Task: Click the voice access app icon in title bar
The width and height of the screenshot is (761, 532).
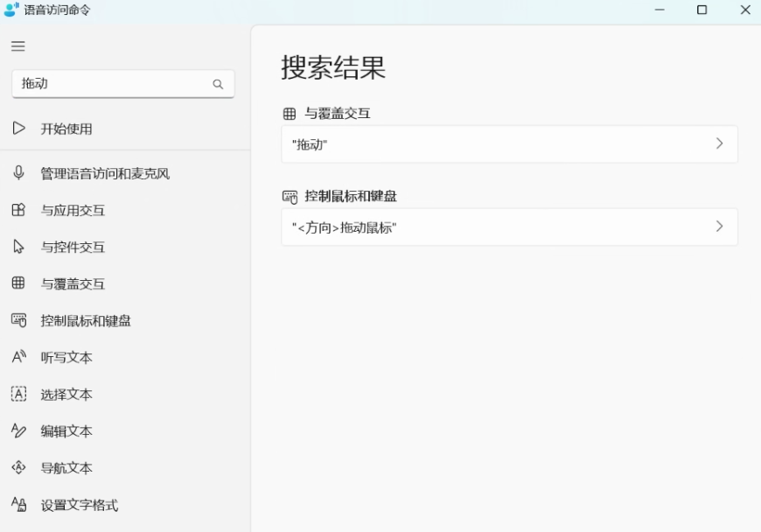Action: [x=10, y=10]
